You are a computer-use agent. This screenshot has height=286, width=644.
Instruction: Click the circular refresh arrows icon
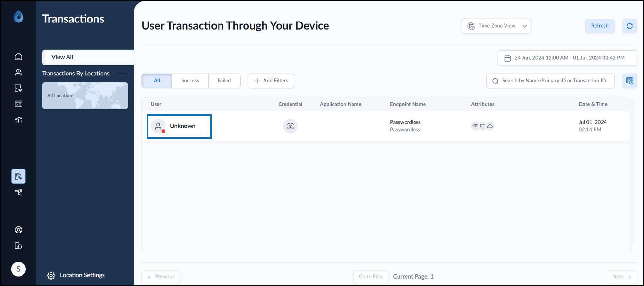(x=630, y=26)
